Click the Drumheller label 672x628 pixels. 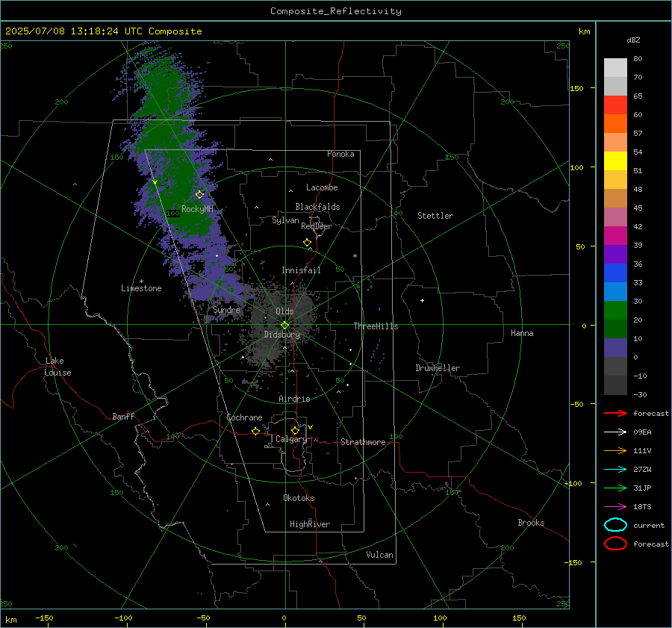[438, 368]
